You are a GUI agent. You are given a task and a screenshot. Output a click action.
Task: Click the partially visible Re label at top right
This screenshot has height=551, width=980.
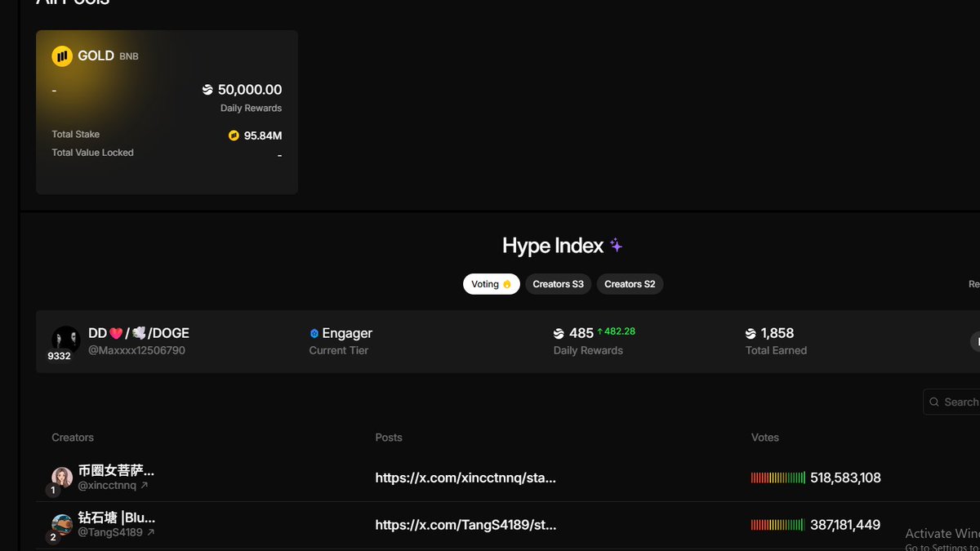click(x=973, y=283)
